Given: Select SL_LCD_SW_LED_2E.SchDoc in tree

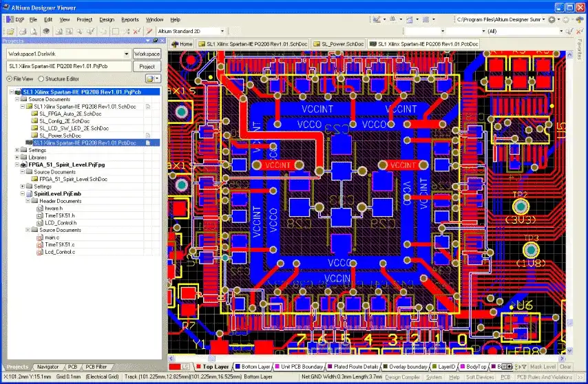Looking at the screenshot, I should pos(74,128).
